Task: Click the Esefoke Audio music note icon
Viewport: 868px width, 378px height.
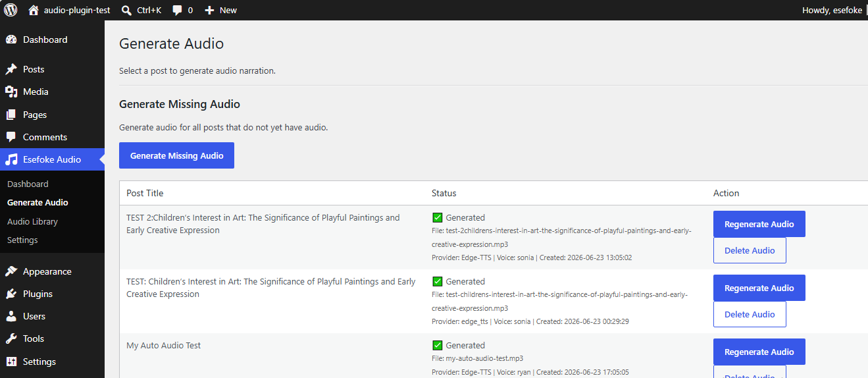Action: pyautogui.click(x=11, y=159)
